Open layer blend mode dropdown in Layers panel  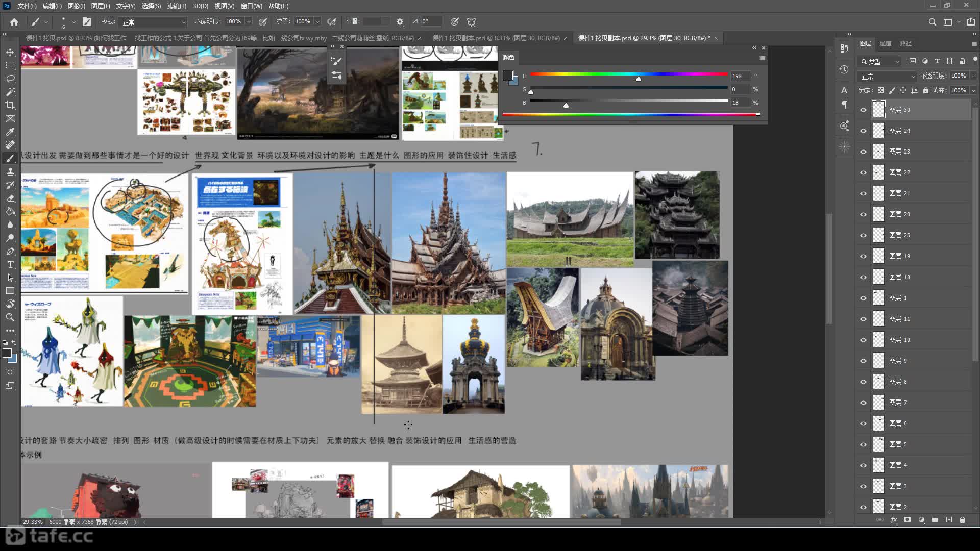tap(888, 76)
